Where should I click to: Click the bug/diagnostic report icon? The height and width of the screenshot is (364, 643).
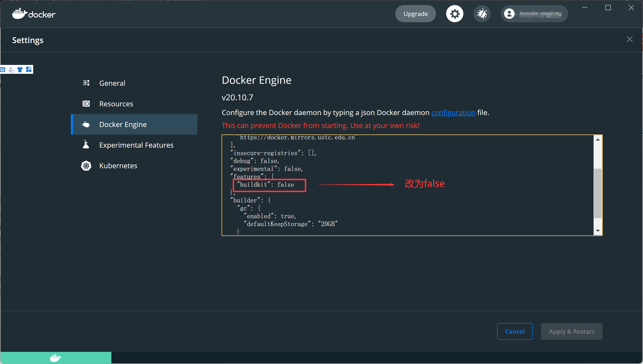[x=482, y=14]
